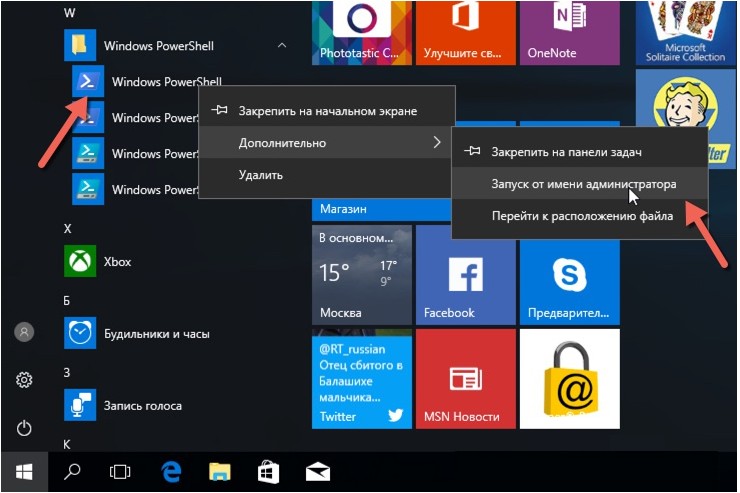Viewport: 740px width, 493px height.
Task: Open Settings via the gear icon
Action: click(x=24, y=380)
